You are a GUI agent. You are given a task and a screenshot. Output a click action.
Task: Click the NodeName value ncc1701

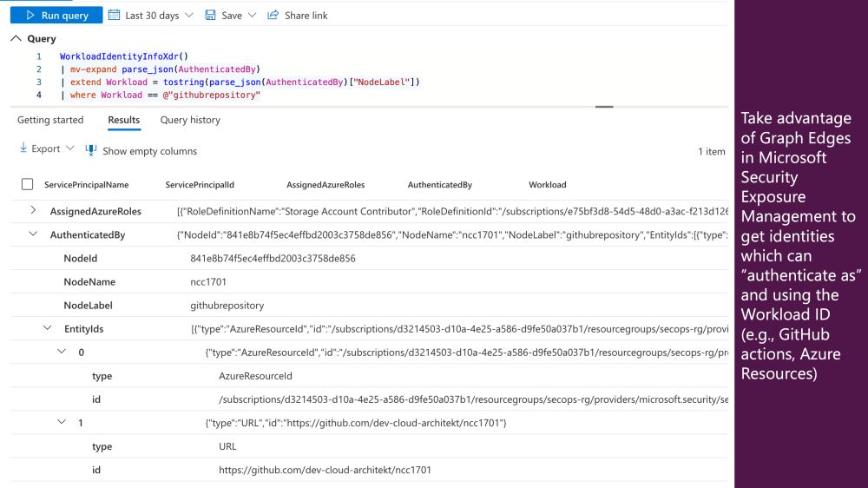208,282
